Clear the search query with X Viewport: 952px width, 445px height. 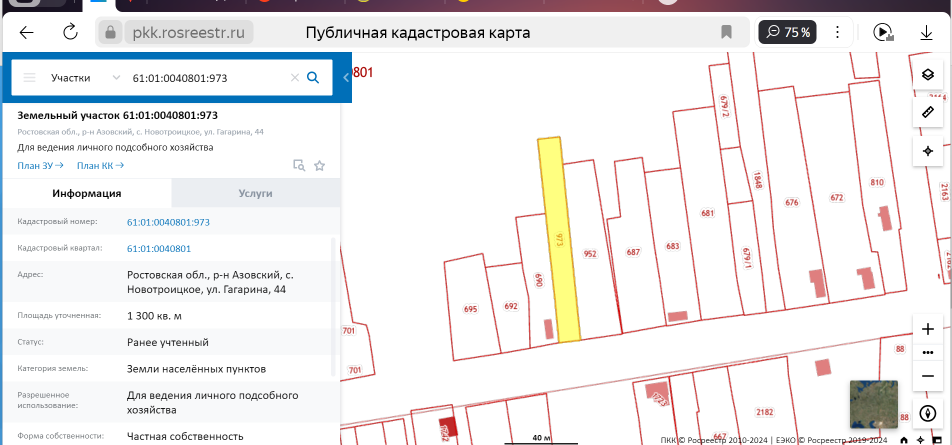tap(294, 77)
